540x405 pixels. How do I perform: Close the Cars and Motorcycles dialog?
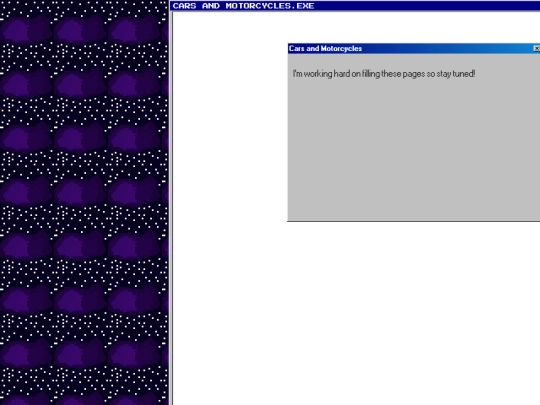pyautogui.click(x=537, y=49)
